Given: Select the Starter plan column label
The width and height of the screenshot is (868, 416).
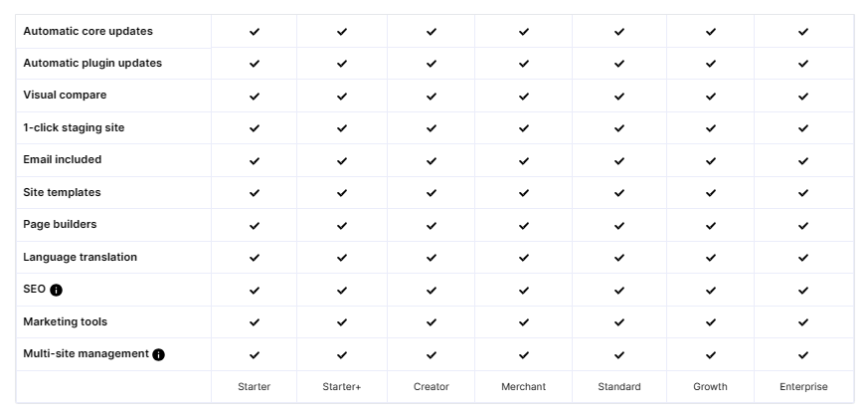Looking at the screenshot, I should click(255, 387).
